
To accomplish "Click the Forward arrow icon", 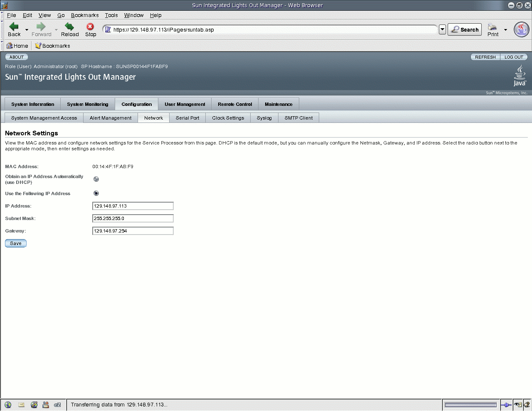I will point(41,27).
